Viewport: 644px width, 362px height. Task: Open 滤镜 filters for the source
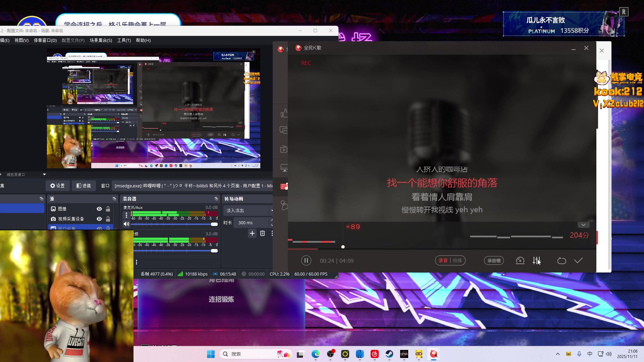click(84, 186)
